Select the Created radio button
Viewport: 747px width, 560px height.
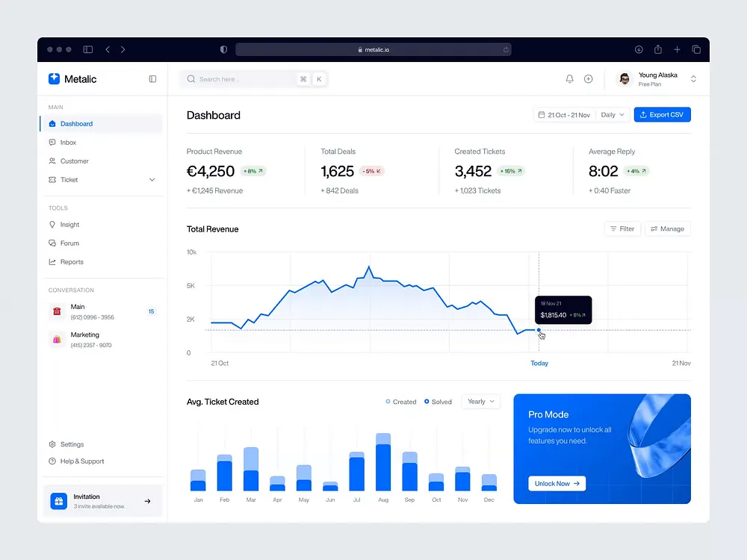point(390,402)
